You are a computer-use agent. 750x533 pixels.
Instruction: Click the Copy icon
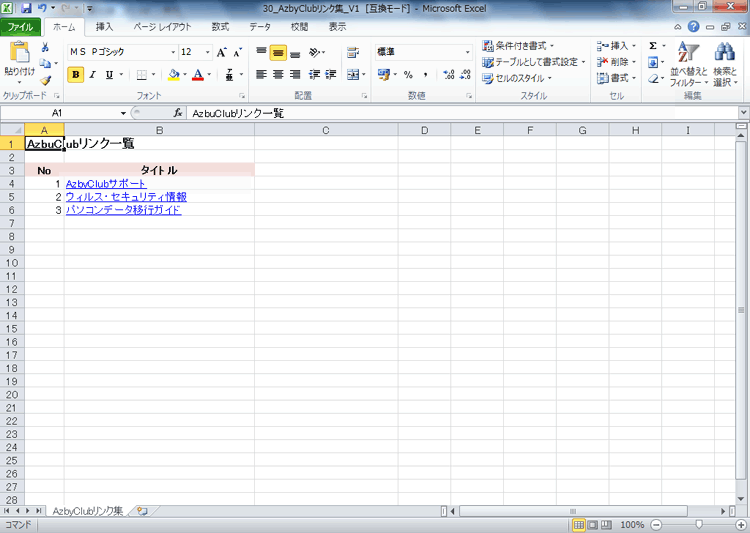45,63
